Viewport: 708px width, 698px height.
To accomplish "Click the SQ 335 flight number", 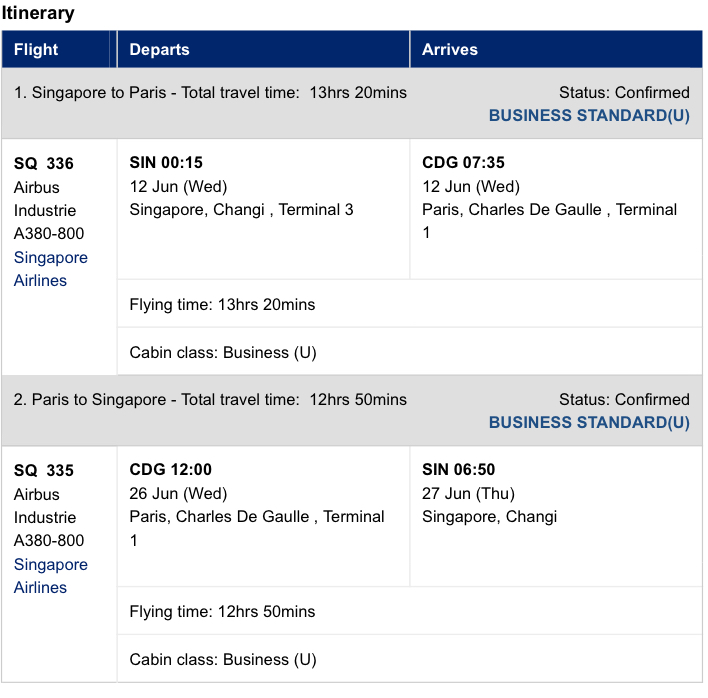I will [44, 470].
